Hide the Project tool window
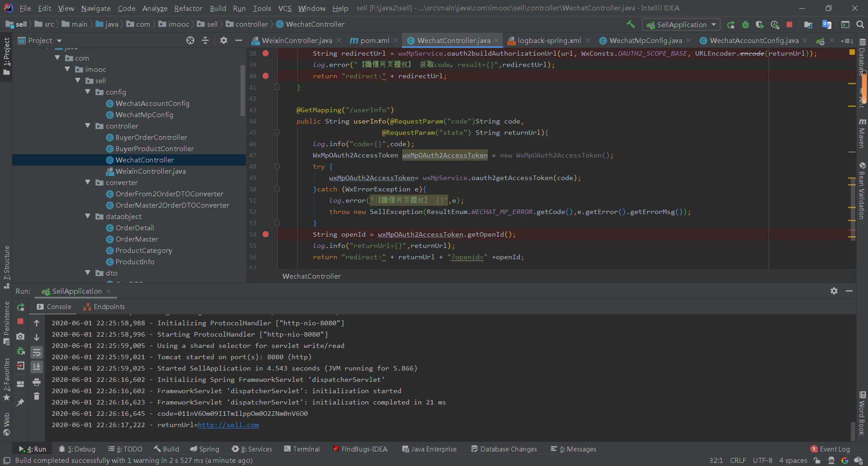Viewport: 868px width, 466px height. [239, 40]
